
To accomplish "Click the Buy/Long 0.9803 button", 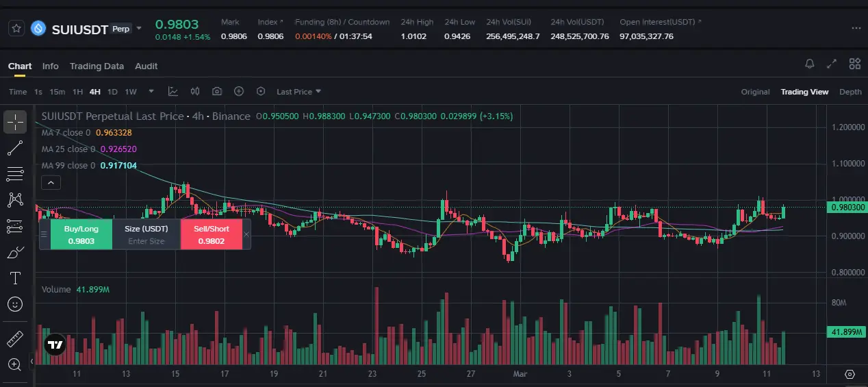I will (81, 234).
